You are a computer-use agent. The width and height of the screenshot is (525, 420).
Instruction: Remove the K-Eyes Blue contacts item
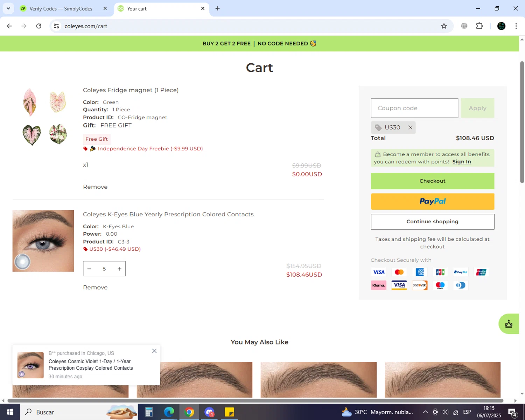[x=95, y=287]
